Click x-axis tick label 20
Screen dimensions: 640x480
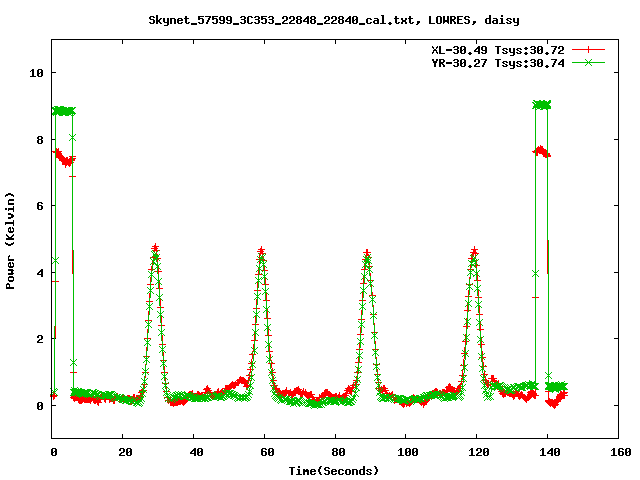pyautogui.click(x=125, y=452)
